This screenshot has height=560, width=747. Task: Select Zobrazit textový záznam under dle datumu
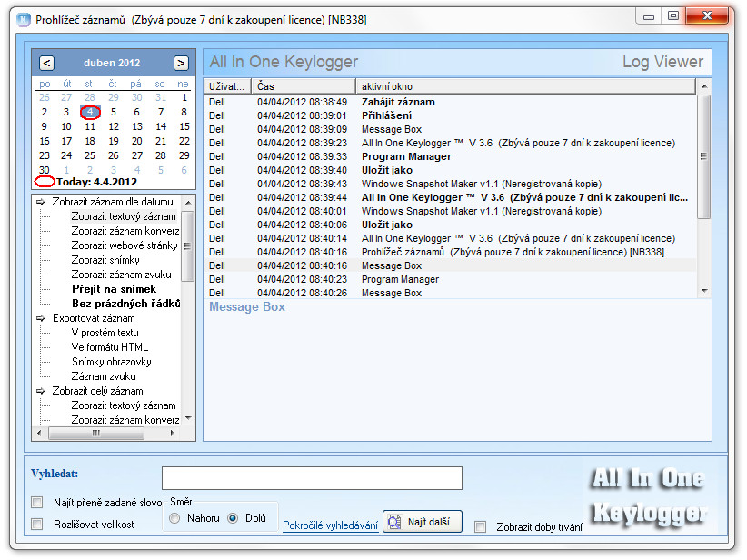[124, 216]
